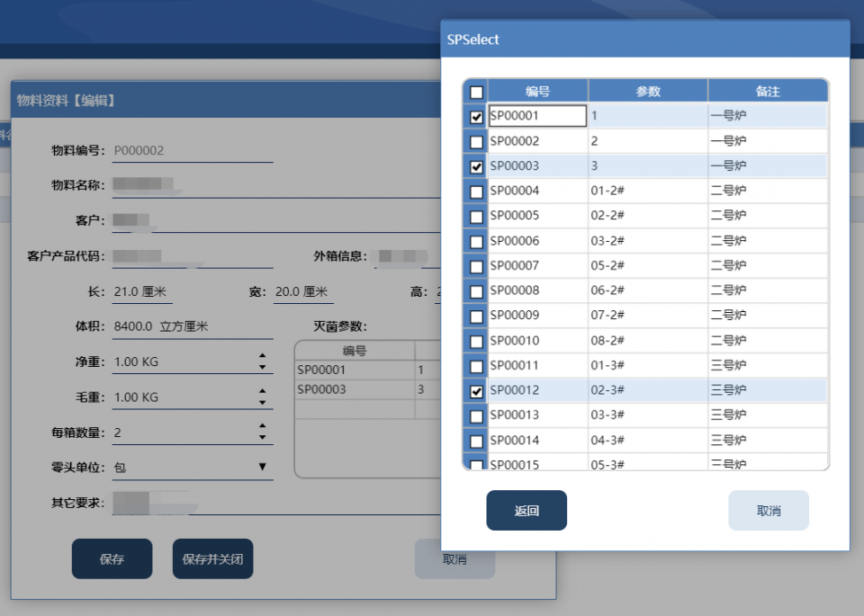Check the SP00009 row checkbox
864x616 pixels.
tap(477, 317)
